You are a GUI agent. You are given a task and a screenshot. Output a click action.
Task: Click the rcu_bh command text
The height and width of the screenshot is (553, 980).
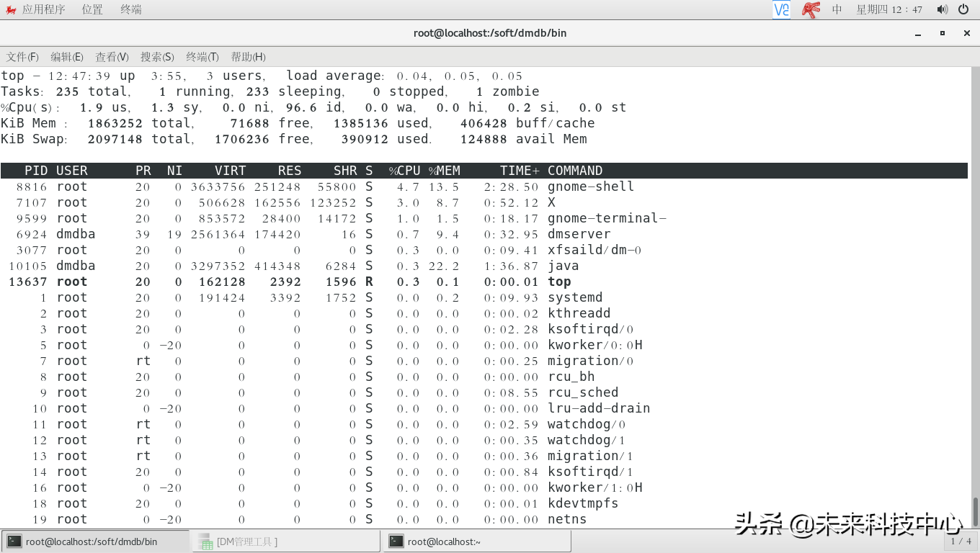click(x=571, y=377)
